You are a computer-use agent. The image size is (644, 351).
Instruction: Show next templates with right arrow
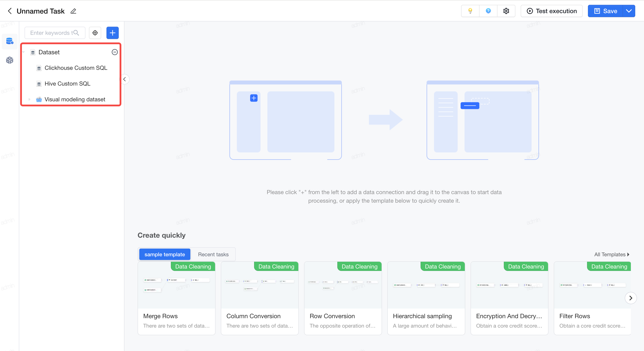point(630,298)
